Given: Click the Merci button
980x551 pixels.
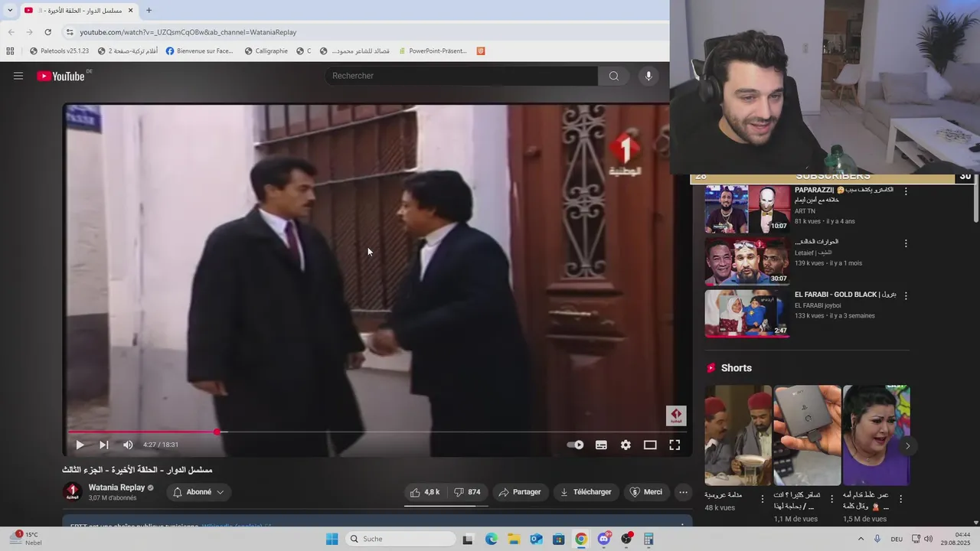Looking at the screenshot, I should (x=646, y=492).
